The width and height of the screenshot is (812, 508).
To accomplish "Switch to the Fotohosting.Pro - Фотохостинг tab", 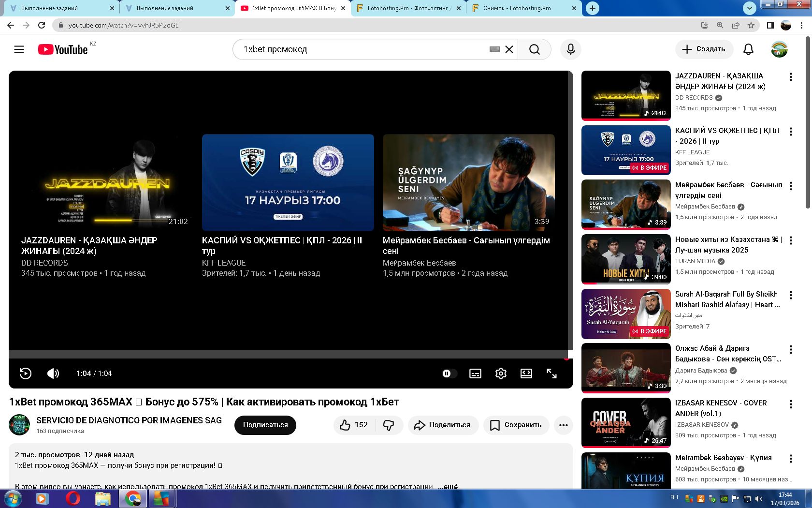I will coord(407,8).
